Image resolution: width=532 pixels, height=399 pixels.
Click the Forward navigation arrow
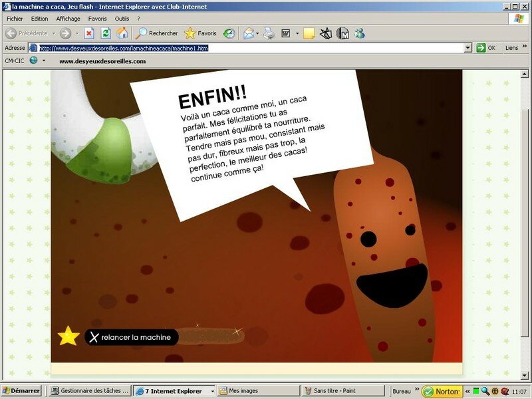click(65, 33)
